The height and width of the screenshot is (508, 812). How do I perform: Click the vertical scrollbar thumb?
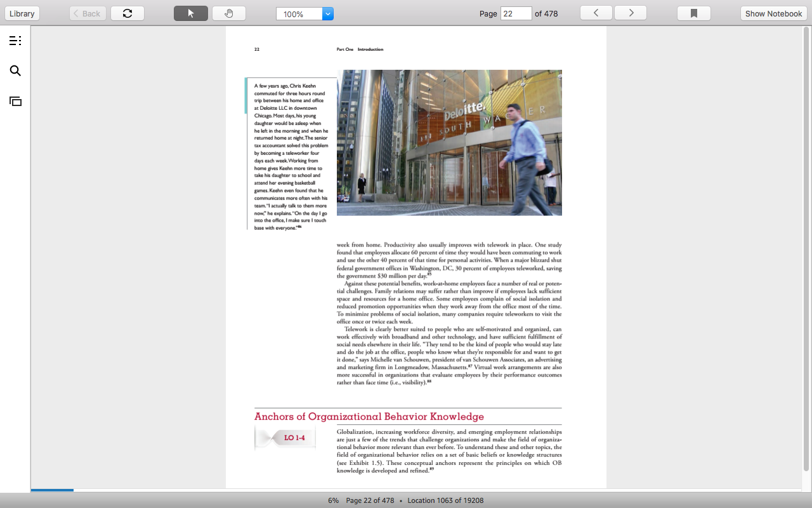[x=807, y=248]
